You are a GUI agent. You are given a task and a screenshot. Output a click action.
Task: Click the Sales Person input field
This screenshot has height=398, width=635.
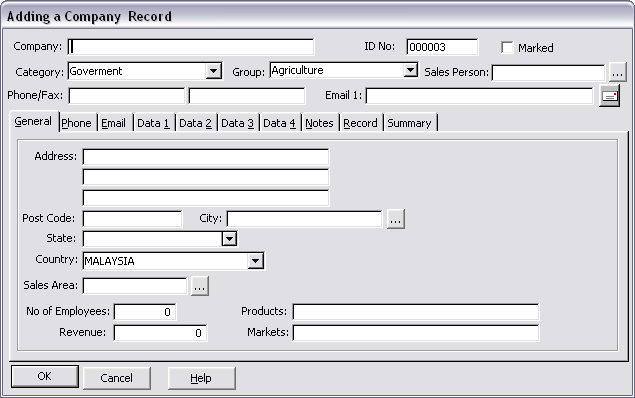point(548,73)
